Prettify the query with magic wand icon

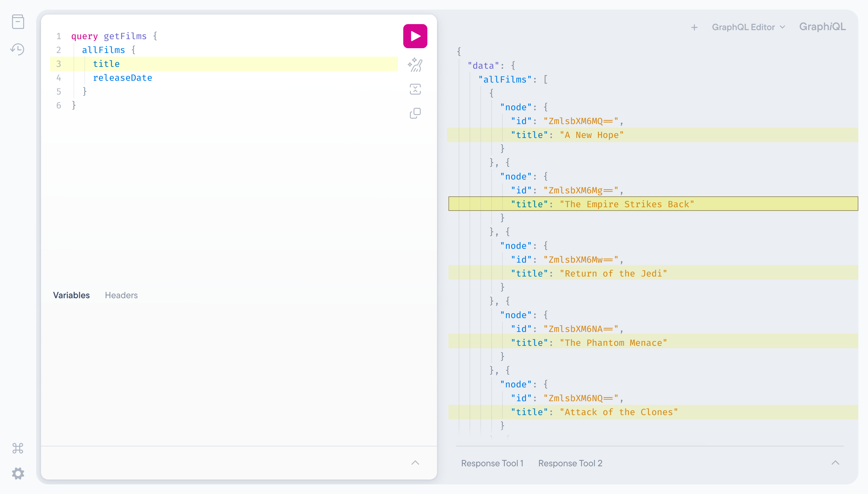(x=415, y=65)
